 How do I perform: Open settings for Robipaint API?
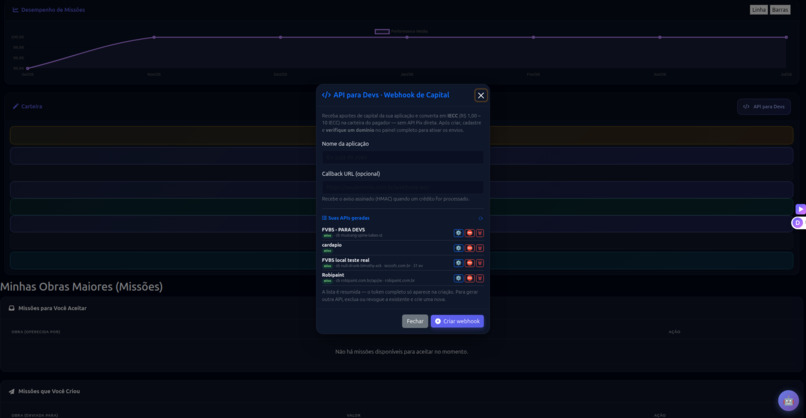(458, 278)
